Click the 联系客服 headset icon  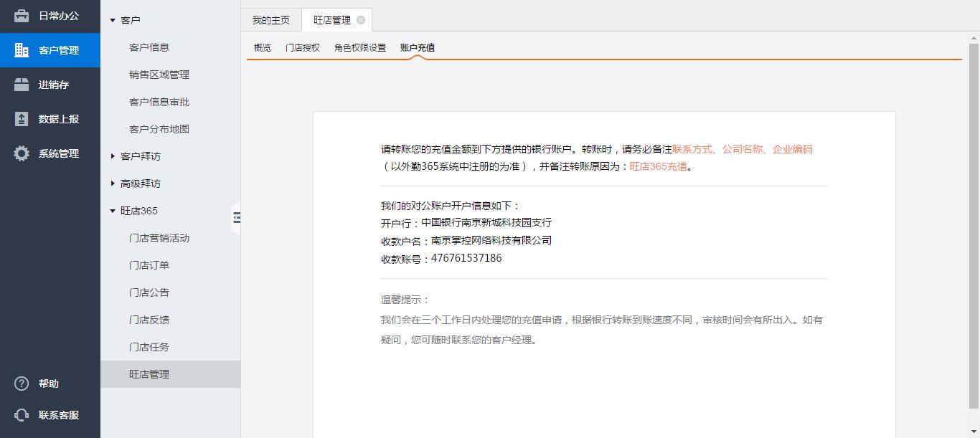[x=22, y=415]
